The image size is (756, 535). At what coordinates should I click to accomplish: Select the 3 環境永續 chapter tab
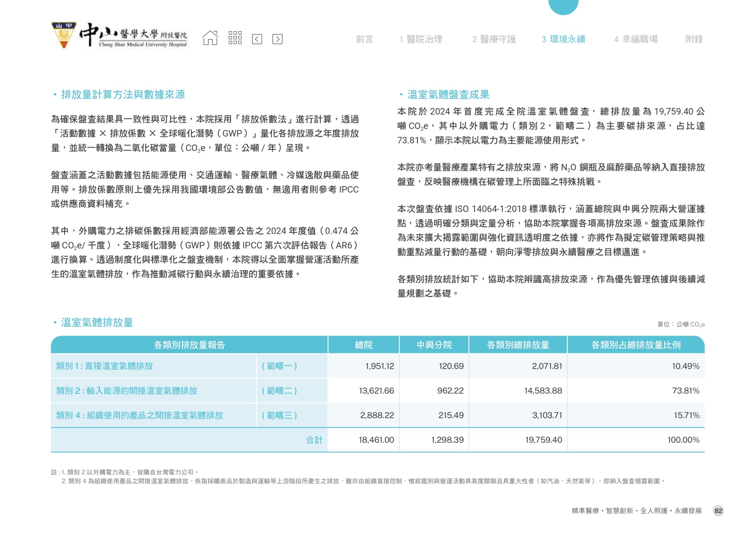click(563, 39)
